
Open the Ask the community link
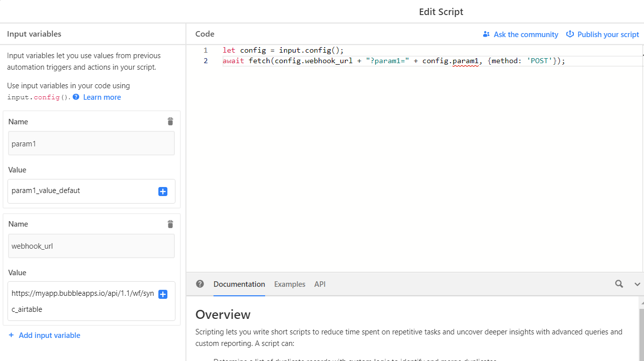click(526, 34)
